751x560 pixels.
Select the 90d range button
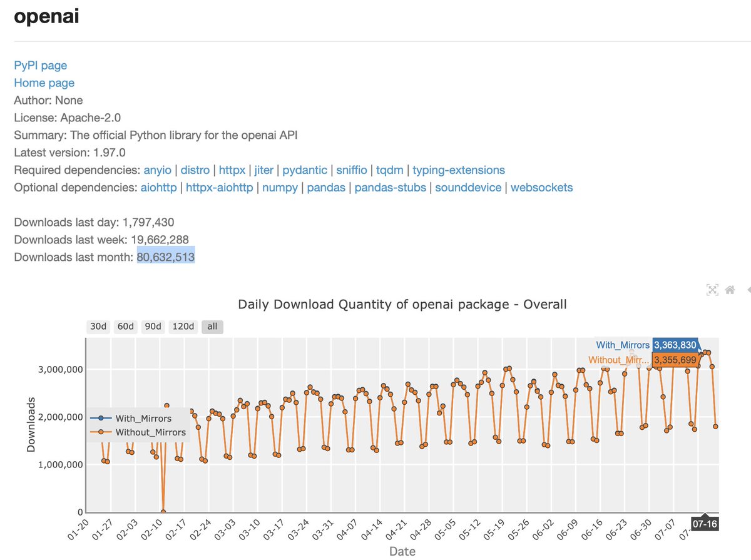[x=153, y=327]
